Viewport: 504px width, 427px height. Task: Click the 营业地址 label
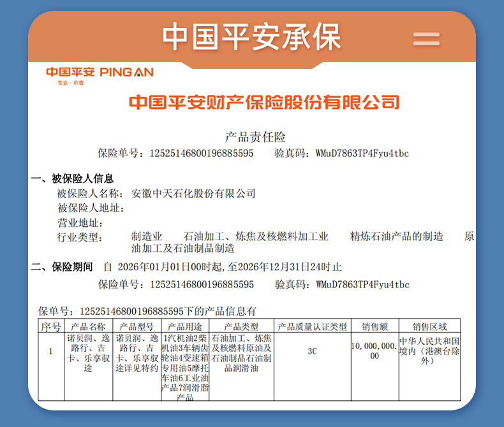tap(80, 223)
